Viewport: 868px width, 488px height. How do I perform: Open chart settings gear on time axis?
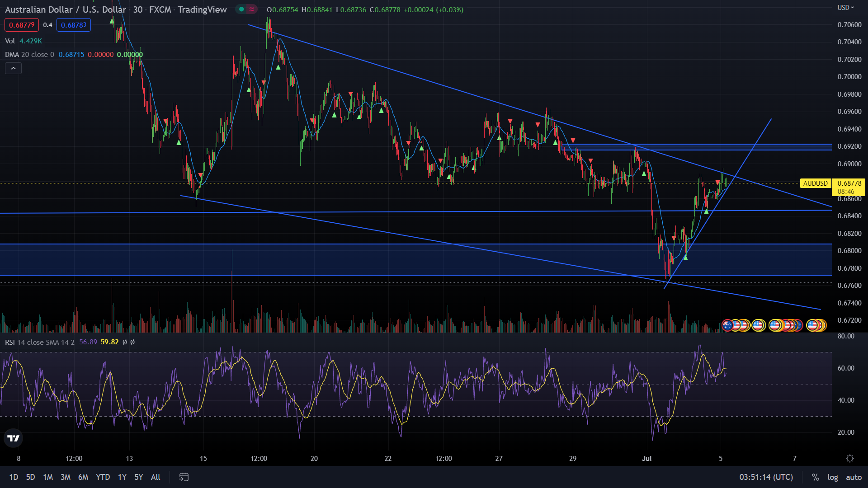(x=850, y=458)
